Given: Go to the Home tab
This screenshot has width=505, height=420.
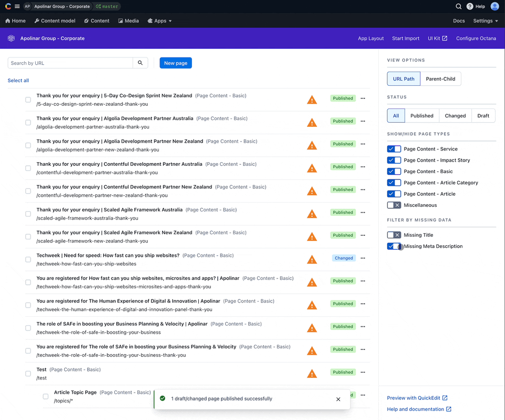Looking at the screenshot, I should click(15, 21).
